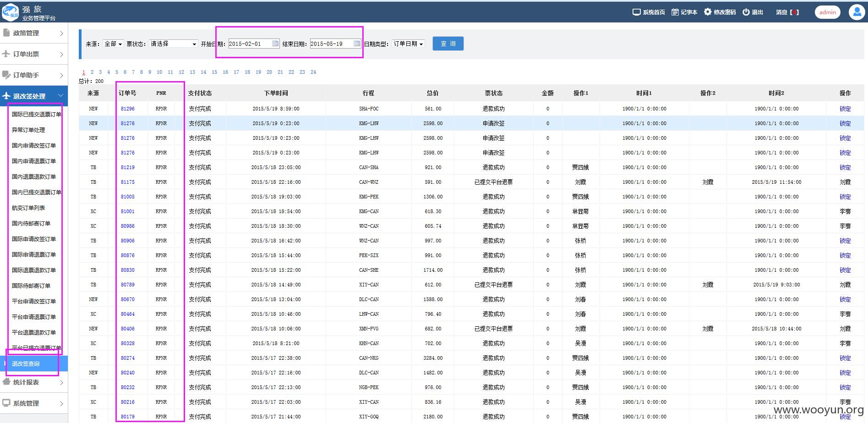This screenshot has height=423, width=868.
Task: Click the admin user button
Action: pos(827,12)
